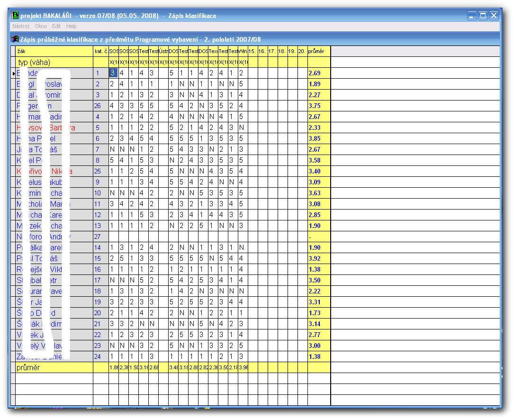The height and width of the screenshot is (420, 514).
Task: Click average value 3.14
Action: (315, 324)
